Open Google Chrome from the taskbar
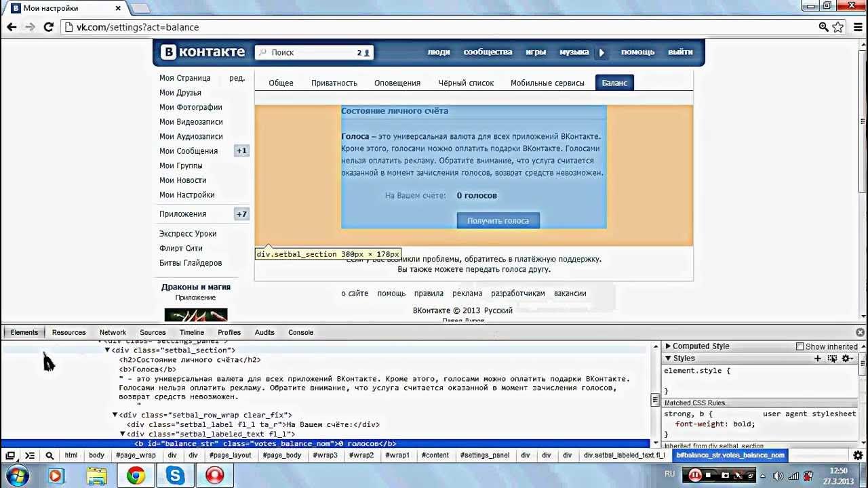 136,476
